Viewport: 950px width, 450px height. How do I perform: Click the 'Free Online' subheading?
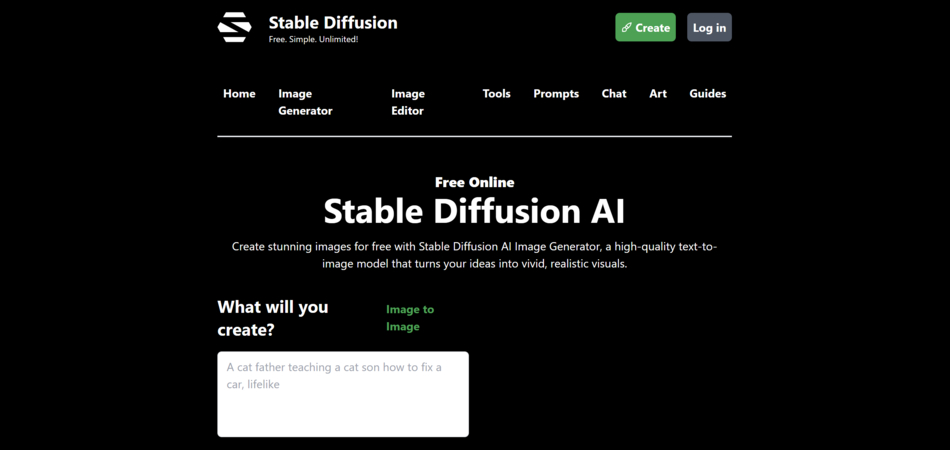tap(474, 182)
